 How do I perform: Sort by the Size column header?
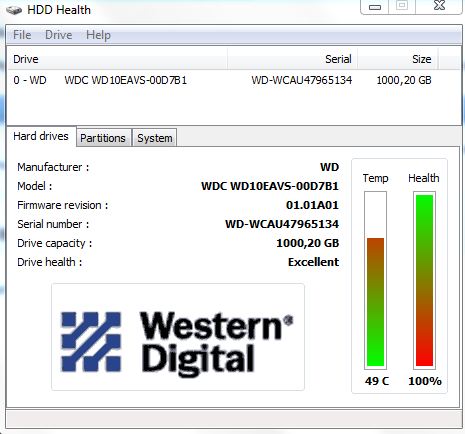click(398, 59)
